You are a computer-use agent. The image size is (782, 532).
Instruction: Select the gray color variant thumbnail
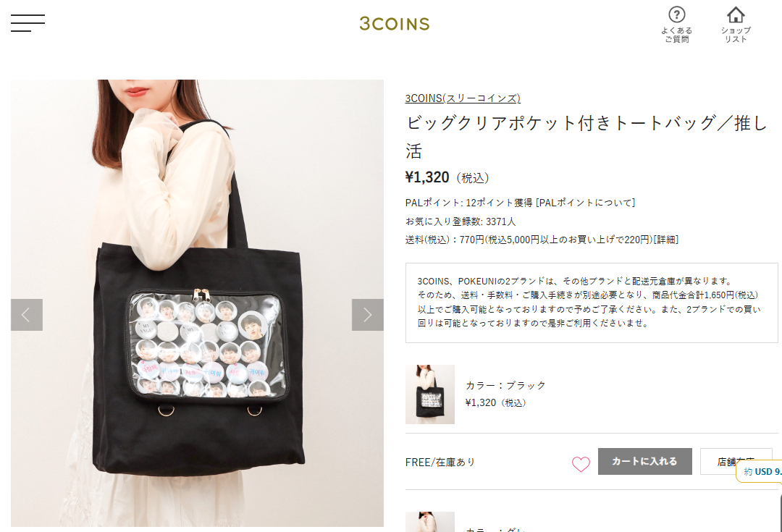pyautogui.click(x=430, y=522)
